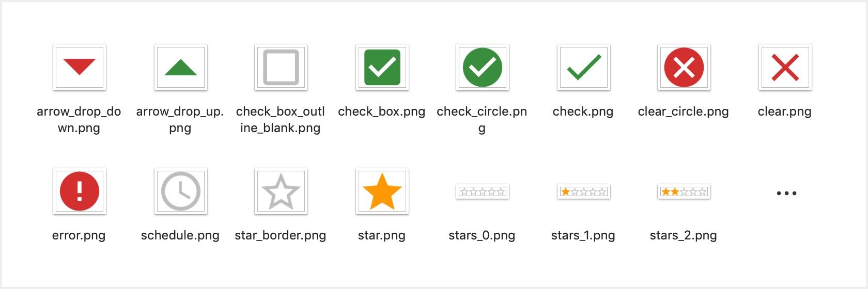Select the stars_1.png rating thumbnail
This screenshot has width=868, height=289.
[584, 191]
